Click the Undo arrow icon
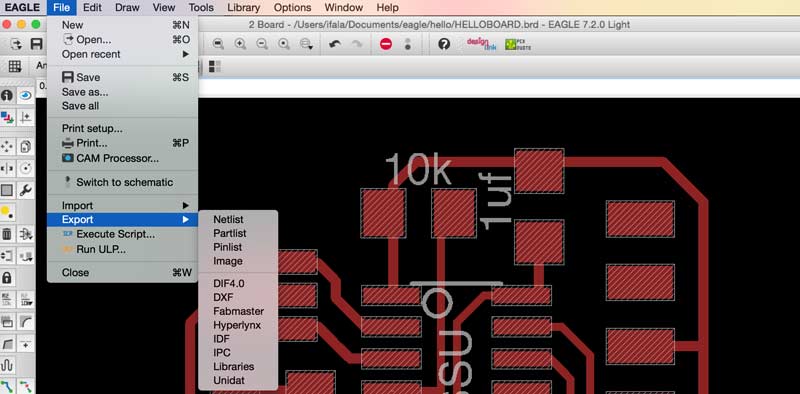 point(335,44)
